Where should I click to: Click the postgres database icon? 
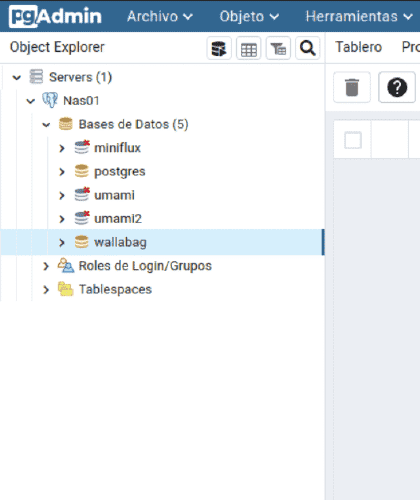(x=82, y=171)
